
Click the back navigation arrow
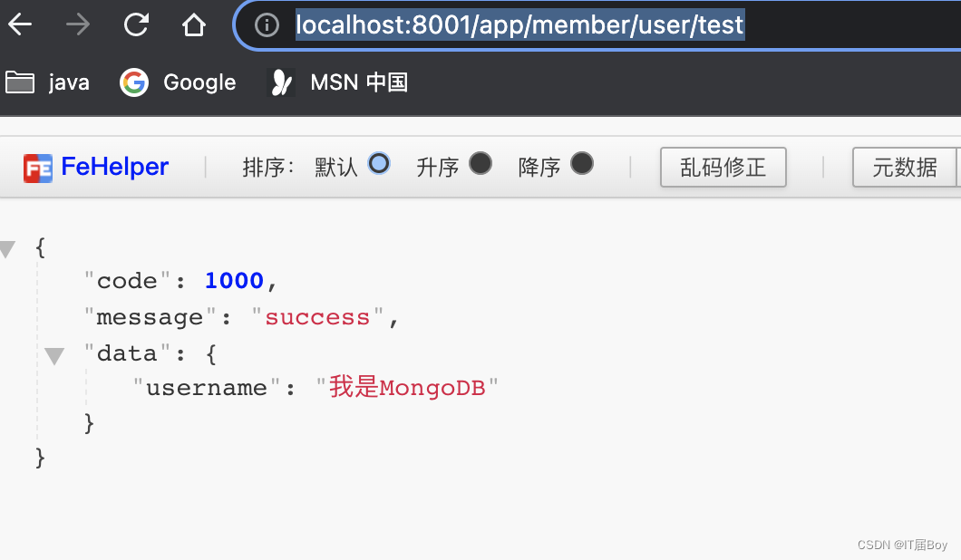(19, 24)
